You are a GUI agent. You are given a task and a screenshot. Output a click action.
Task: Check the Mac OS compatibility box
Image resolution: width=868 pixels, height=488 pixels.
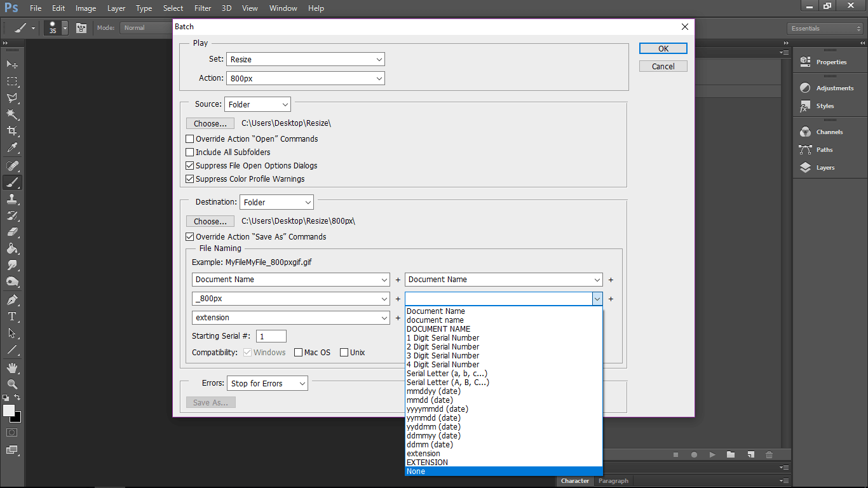pos(298,352)
